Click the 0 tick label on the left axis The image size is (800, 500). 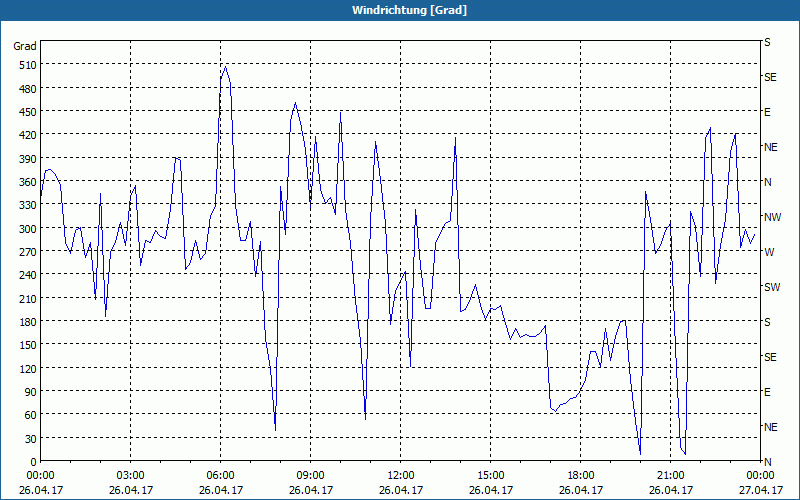[34, 462]
